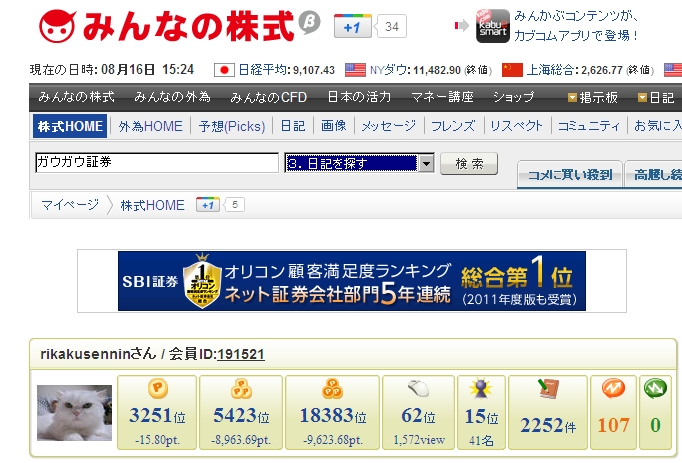This screenshot has height=463, width=682.
Task: Open リスペクト tab
Action: coord(516,126)
